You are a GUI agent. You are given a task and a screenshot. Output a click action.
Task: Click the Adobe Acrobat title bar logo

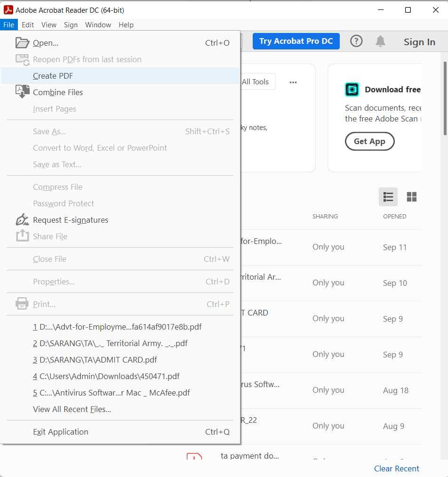8,10
